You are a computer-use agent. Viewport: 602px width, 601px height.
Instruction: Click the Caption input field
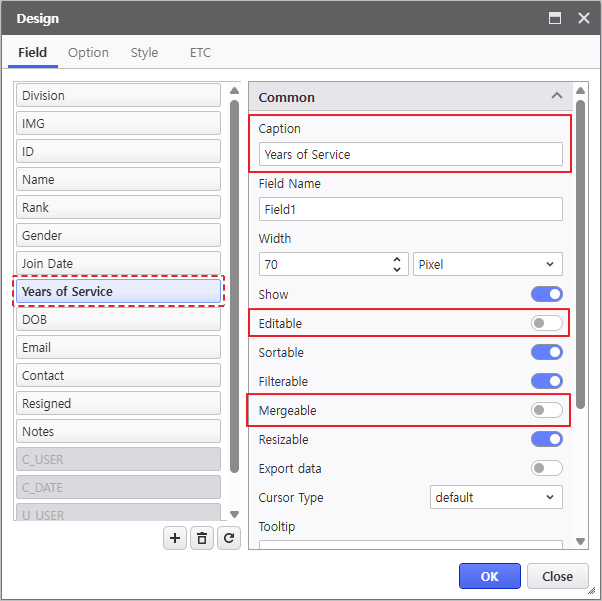coord(410,154)
